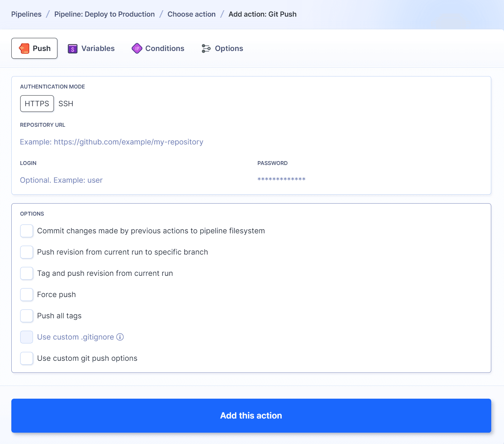Click the Options sliders icon
Screen dimensions: 504x444
(x=206, y=49)
